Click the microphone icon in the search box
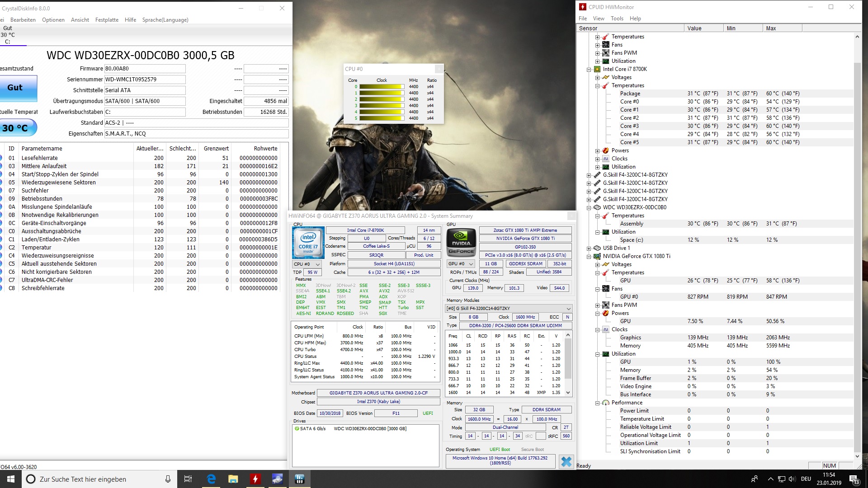 click(x=168, y=479)
